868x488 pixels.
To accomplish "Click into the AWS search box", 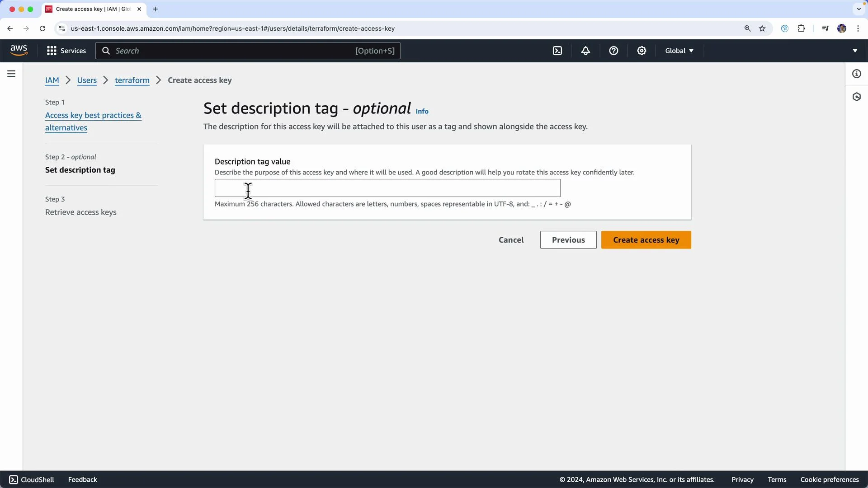I will 248,51.
